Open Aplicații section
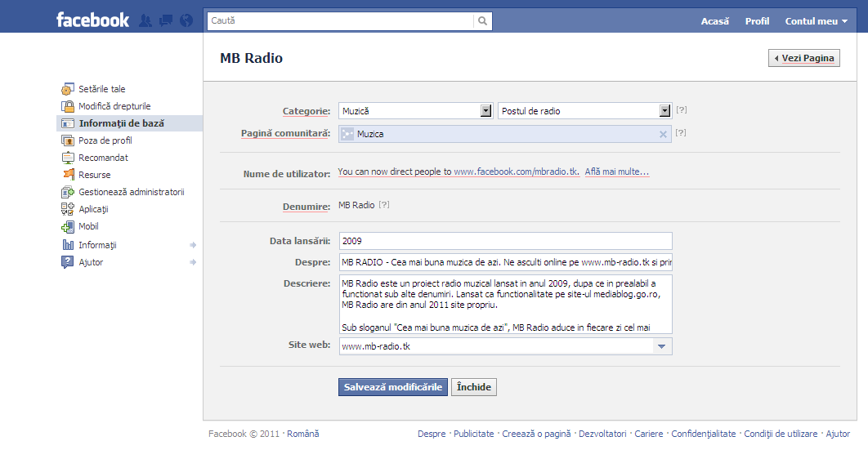 pyautogui.click(x=93, y=209)
